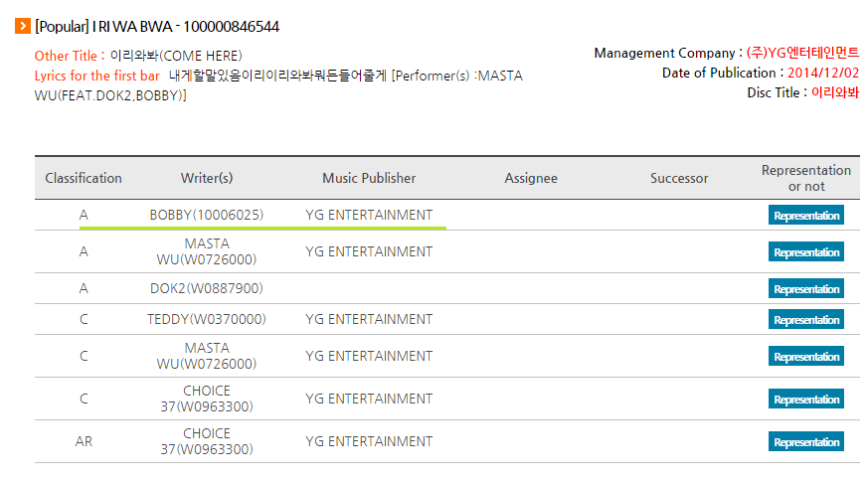Click the Writer(s) column header

(x=207, y=178)
